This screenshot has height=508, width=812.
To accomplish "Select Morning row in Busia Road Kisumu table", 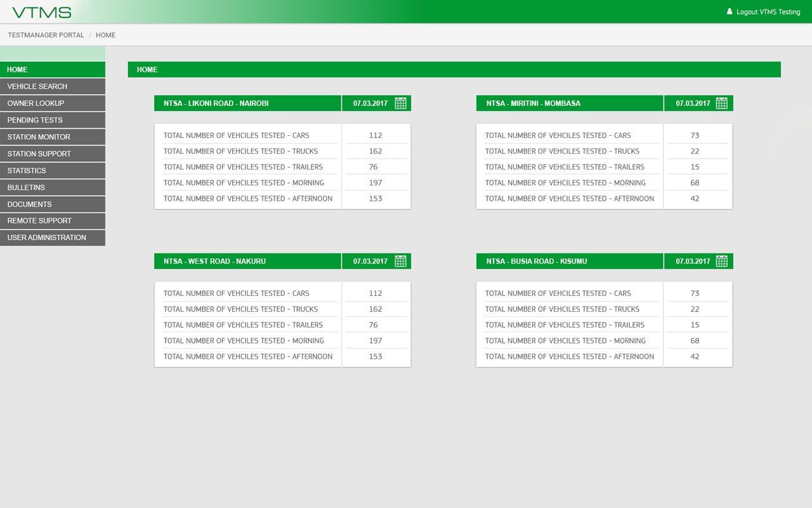I will tap(605, 341).
